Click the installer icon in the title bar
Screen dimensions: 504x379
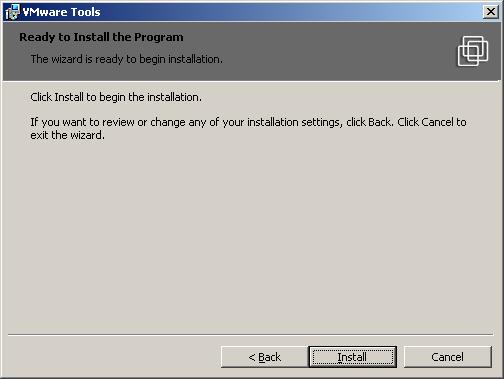pos(13,12)
